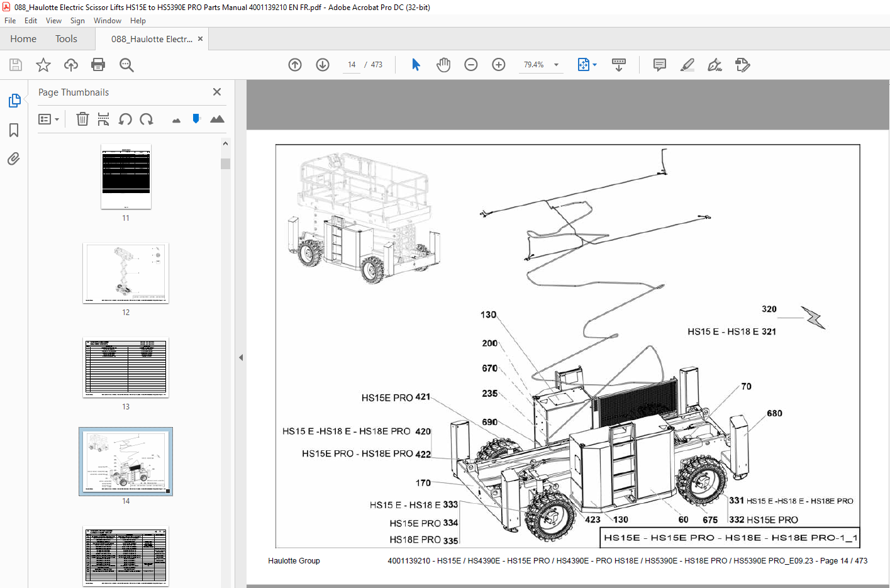Open the Sign menu
Viewport: 890px width, 588px height.
77,21
